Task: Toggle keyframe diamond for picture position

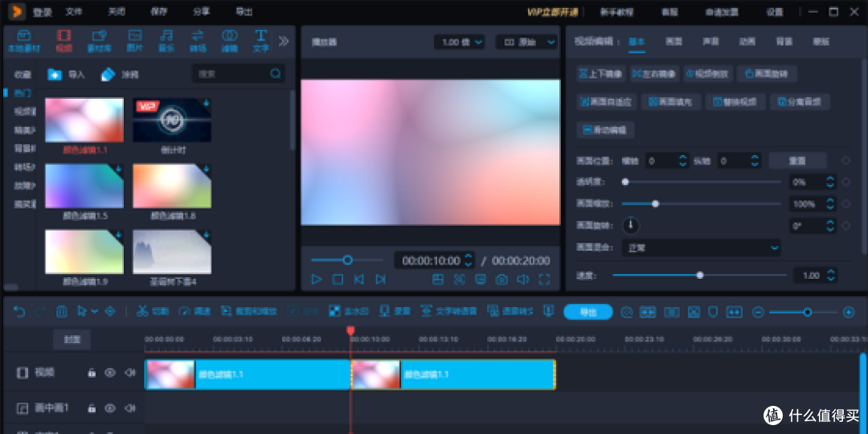Action: [x=845, y=161]
